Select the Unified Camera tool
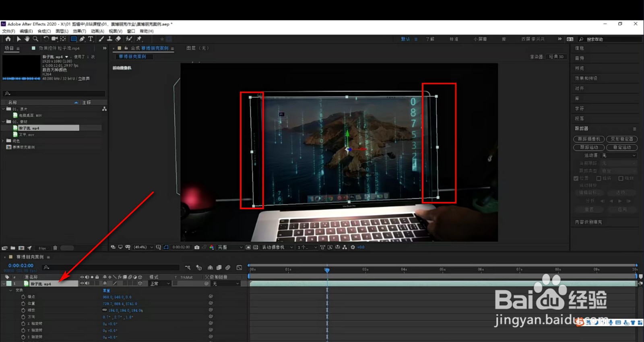Viewport: 644px width, 342px height. coord(54,39)
